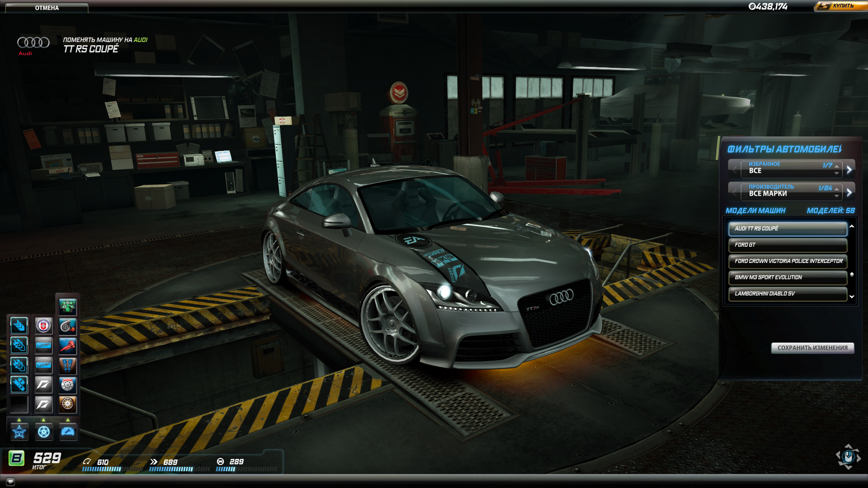Select Ford Crown Victoria Police Interceptor
868x488 pixels.
tap(788, 261)
